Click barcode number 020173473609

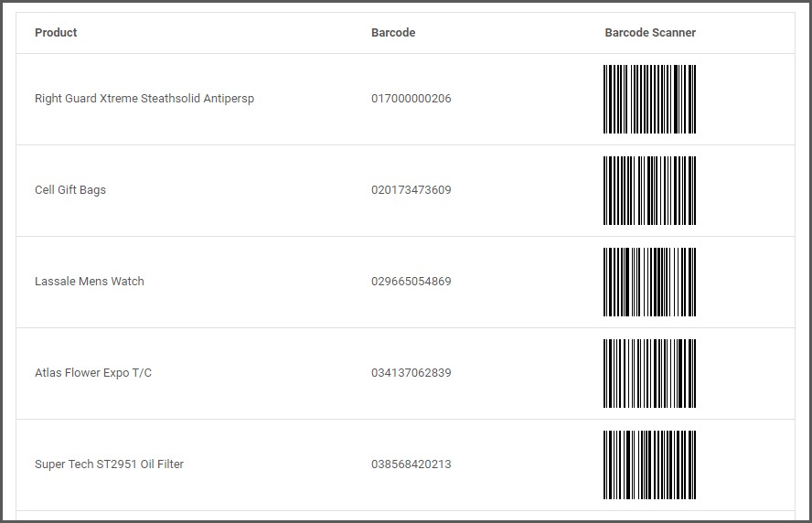411,190
